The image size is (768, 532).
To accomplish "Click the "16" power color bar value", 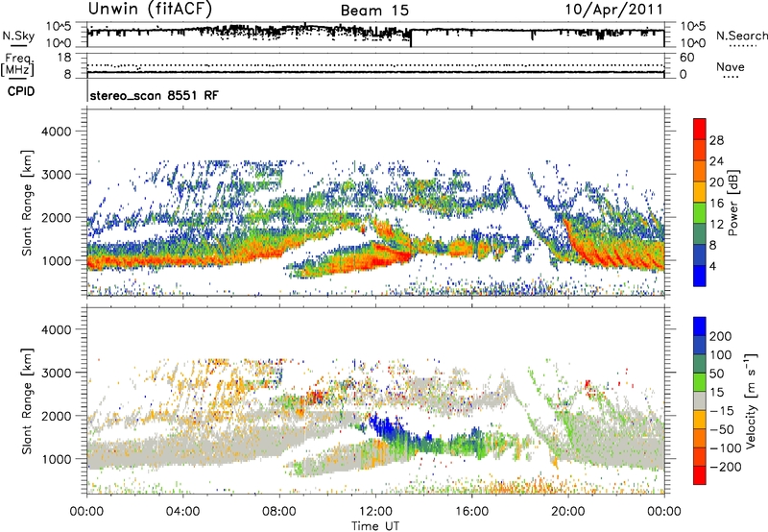I will pyautogui.click(x=716, y=204).
